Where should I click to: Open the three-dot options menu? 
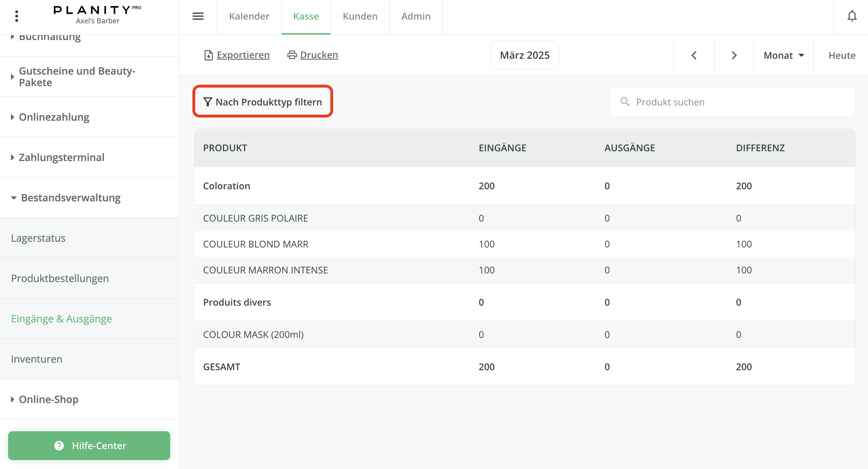point(16,16)
